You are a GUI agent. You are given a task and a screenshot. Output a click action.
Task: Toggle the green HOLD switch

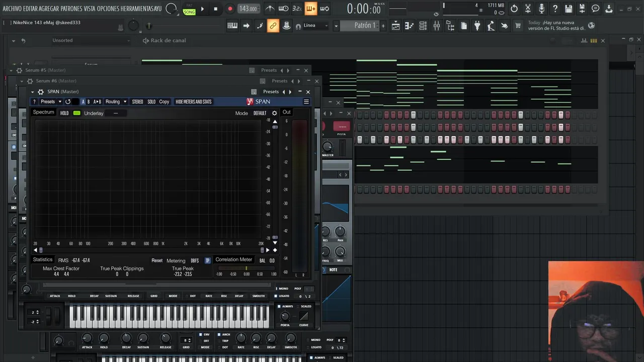(76, 113)
